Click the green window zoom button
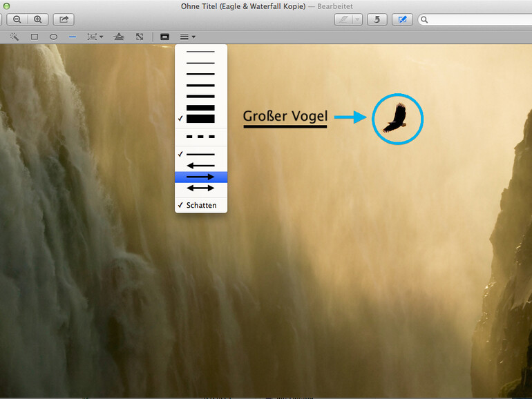Image resolution: width=532 pixels, height=399 pixels. [6, 6]
